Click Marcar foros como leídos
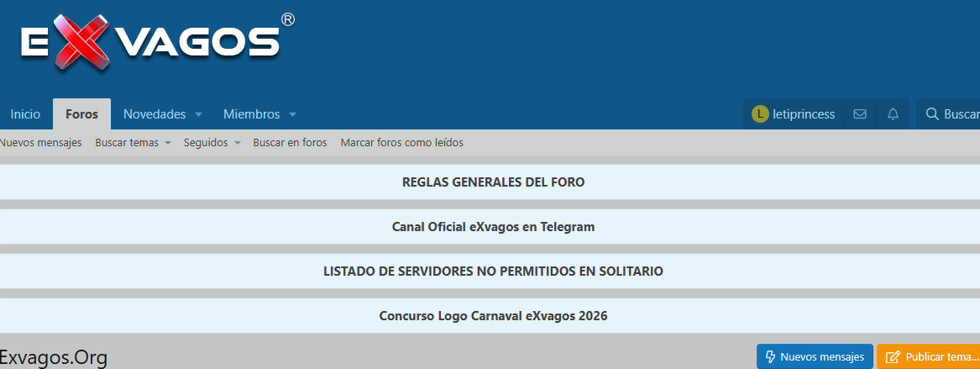Image resolution: width=980 pixels, height=369 pixels. point(401,143)
